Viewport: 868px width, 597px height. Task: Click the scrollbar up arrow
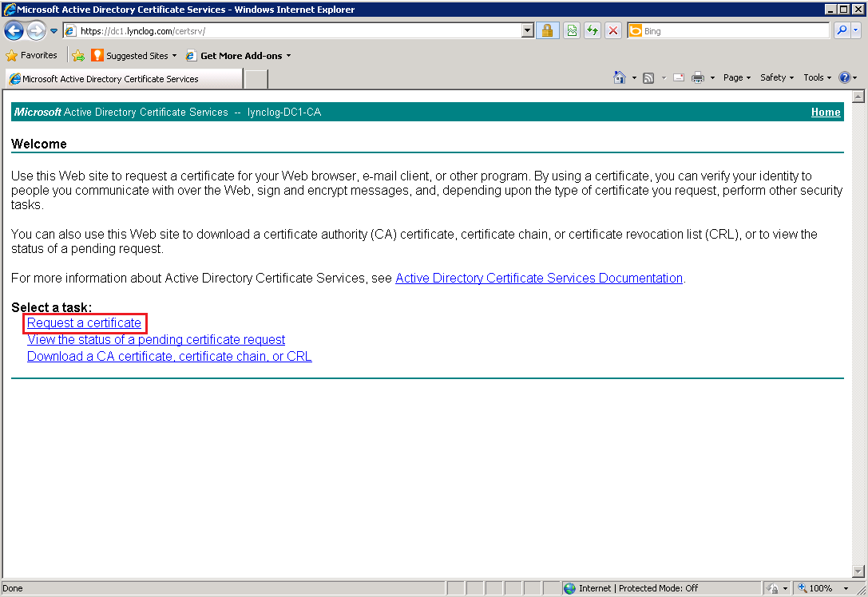coord(858,97)
